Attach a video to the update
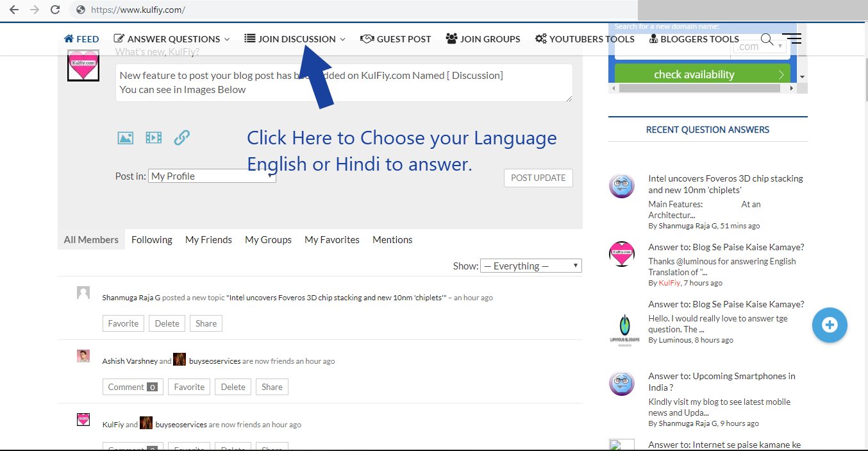Image resolution: width=868 pixels, height=451 pixels. (153, 137)
